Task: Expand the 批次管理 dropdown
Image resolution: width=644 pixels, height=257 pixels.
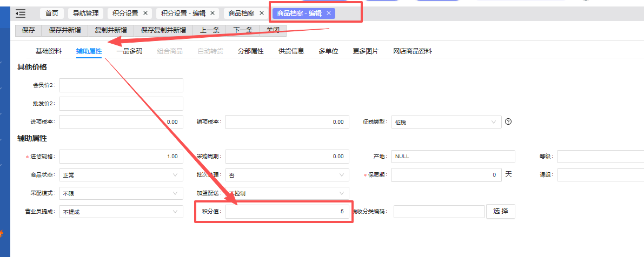Action: click(x=287, y=175)
